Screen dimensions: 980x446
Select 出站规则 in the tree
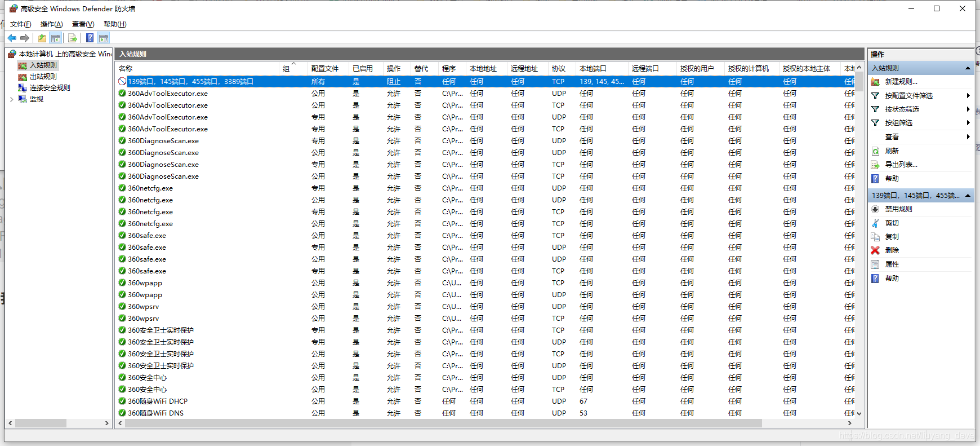tap(43, 77)
